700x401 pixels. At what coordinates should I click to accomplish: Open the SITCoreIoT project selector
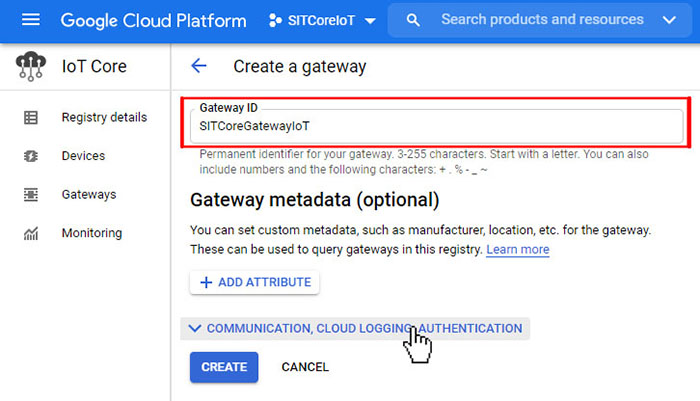pyautogui.click(x=322, y=21)
